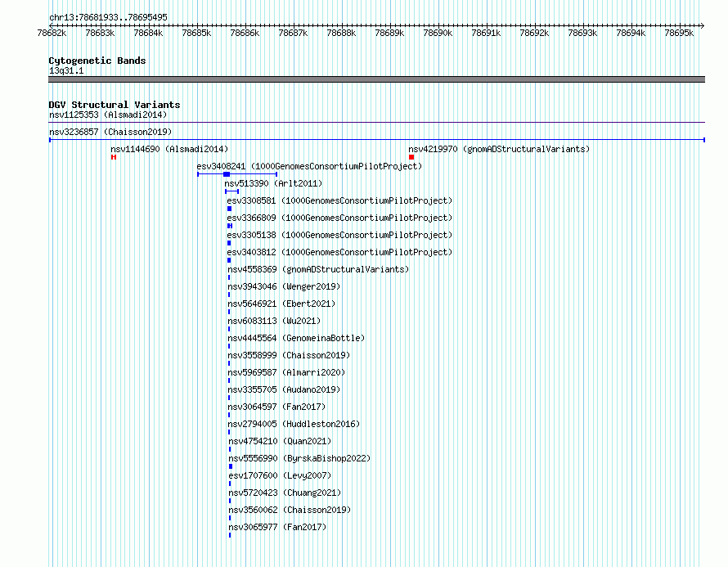This screenshot has width=728, height=567.
Task: Open nsv2794005 (Huddleston2016) label
Action: click(294, 424)
